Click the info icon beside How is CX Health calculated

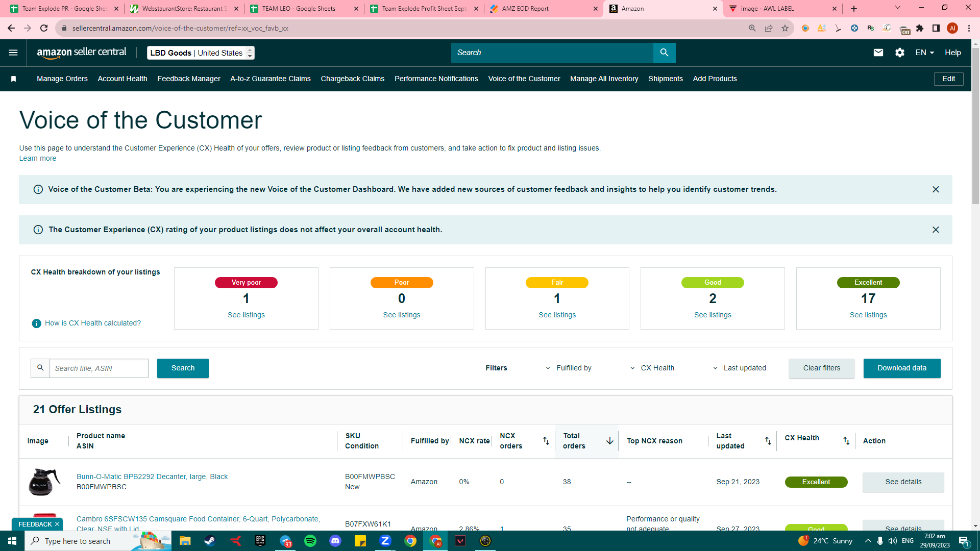click(36, 323)
